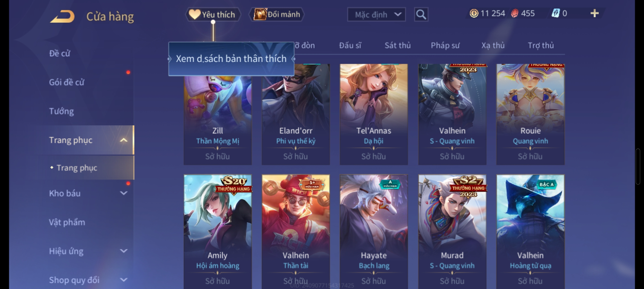Screen dimensions: 644x289
Task: Tap the plus icon to add currency
Action: (594, 13)
